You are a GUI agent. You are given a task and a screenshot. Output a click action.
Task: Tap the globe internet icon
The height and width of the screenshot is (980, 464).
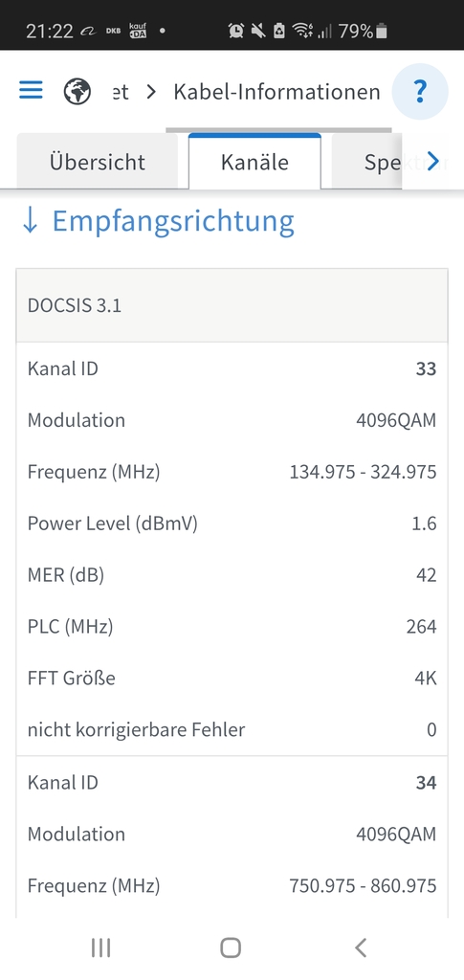tap(77, 92)
